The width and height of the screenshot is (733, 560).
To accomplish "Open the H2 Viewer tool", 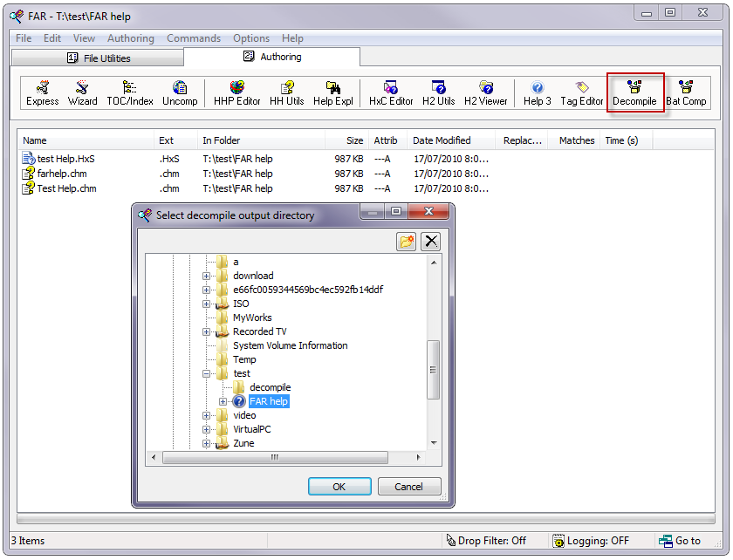I will point(485,93).
